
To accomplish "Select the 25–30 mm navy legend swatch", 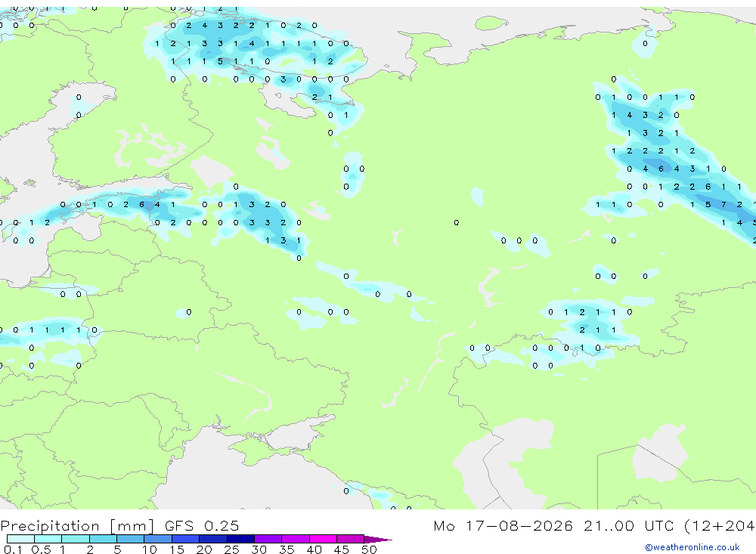I will tap(240, 539).
